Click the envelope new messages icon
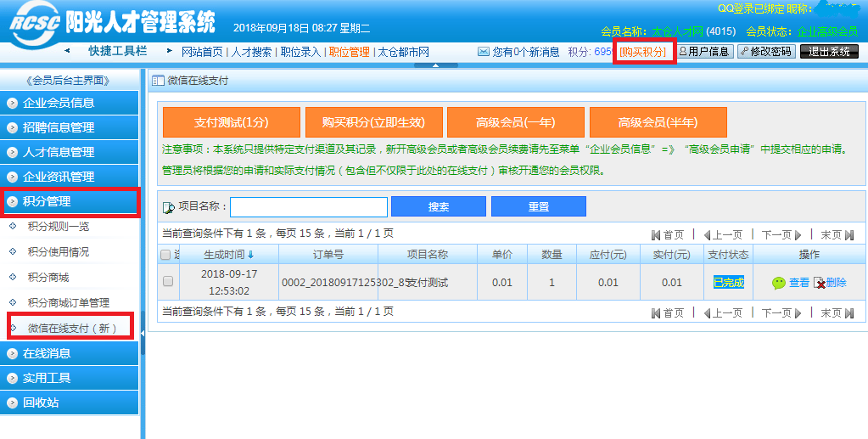Image resolution: width=868 pixels, height=439 pixels. pos(484,52)
